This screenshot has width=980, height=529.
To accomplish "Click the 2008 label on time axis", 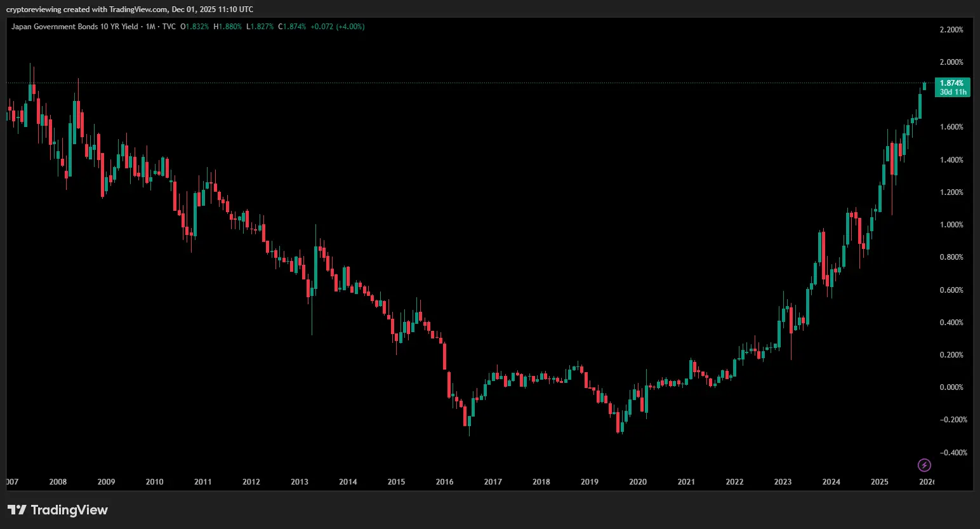I will coord(58,482).
